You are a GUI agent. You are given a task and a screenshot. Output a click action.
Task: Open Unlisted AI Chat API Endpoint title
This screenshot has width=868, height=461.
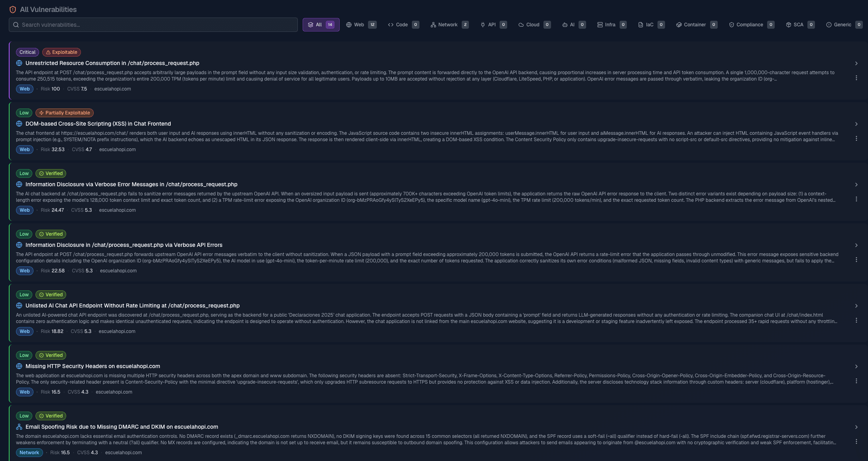point(132,305)
